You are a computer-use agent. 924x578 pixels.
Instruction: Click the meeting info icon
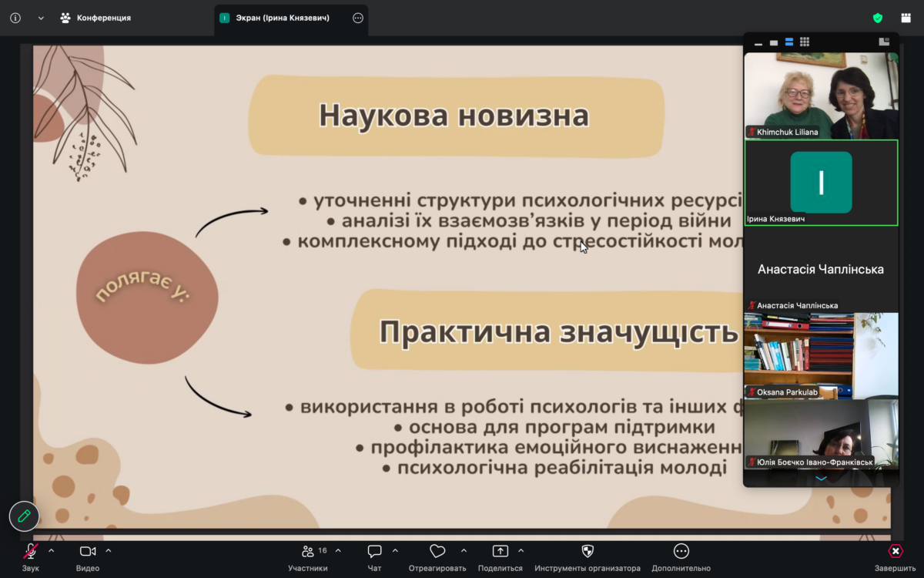(x=15, y=18)
